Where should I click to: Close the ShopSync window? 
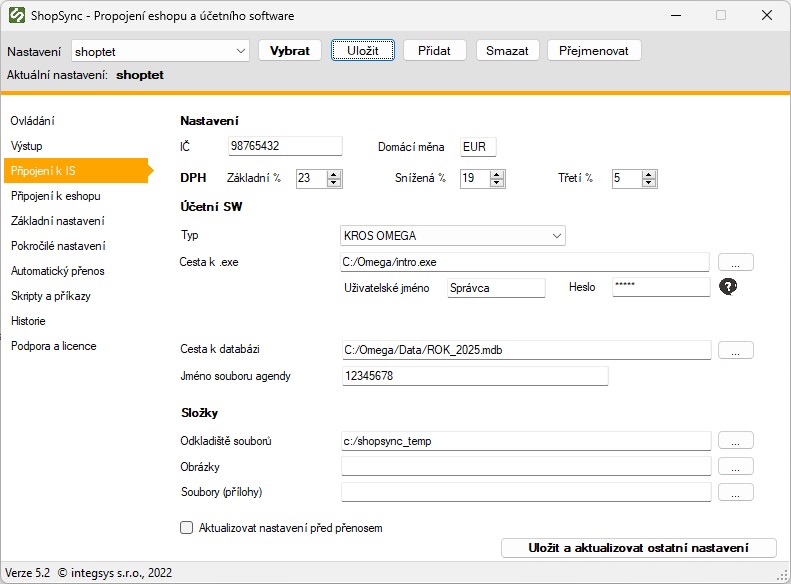coord(767,16)
